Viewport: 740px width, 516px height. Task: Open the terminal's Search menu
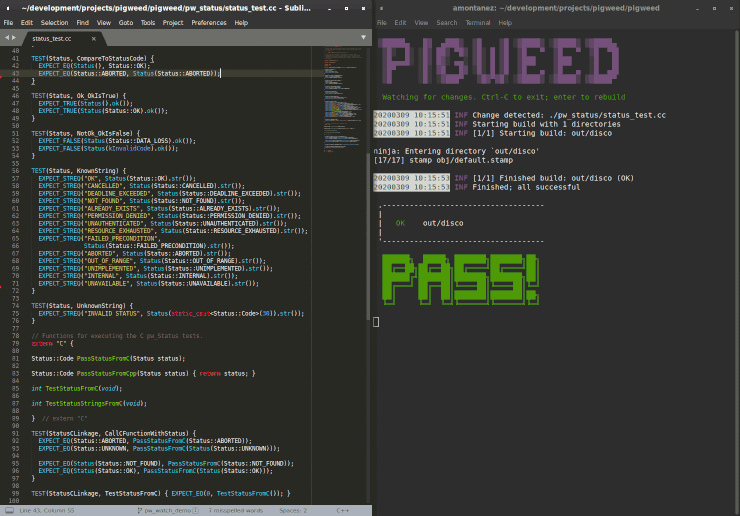[447, 23]
